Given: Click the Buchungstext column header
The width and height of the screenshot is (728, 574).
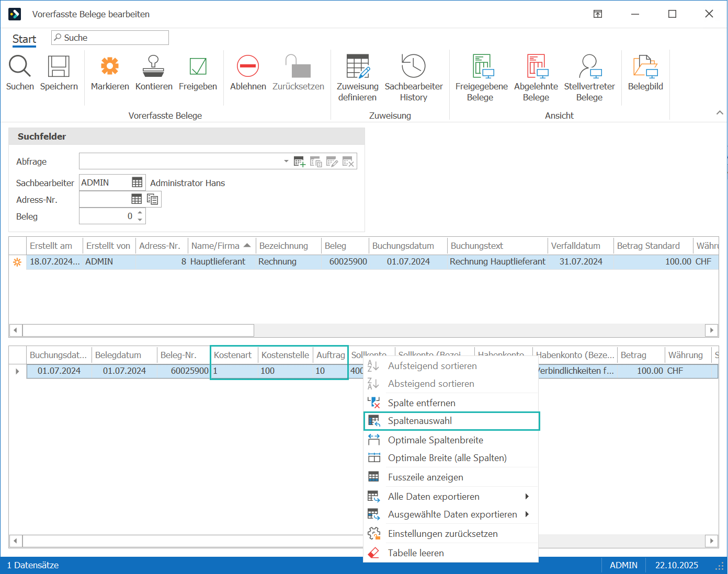Looking at the screenshot, I should click(x=497, y=246).
